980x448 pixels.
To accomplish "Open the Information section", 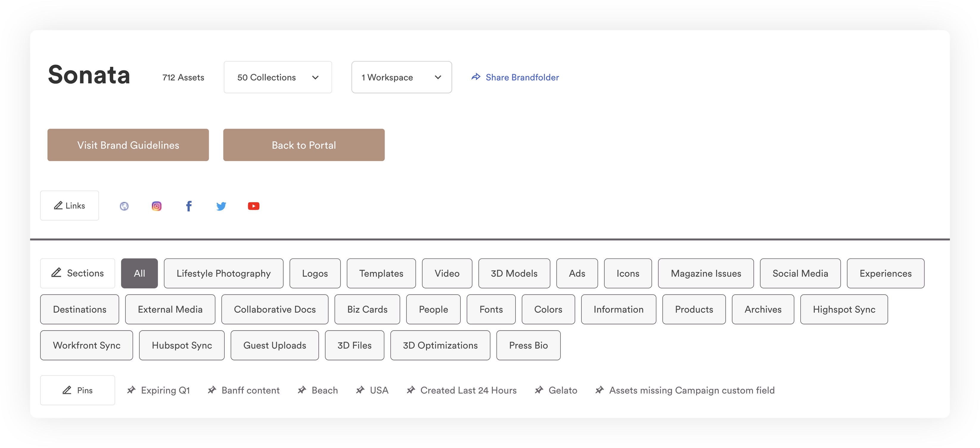I will (619, 309).
